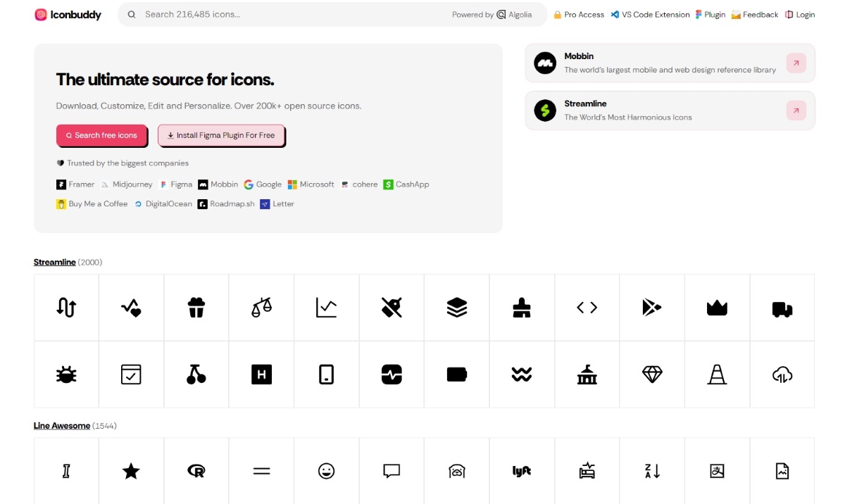Click the Mobbin logo in sponsor card
Viewport: 845px width, 504px height.
545,63
